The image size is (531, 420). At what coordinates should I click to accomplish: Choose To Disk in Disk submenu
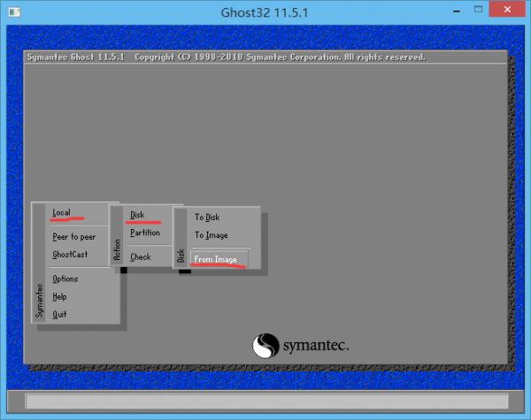[207, 217]
